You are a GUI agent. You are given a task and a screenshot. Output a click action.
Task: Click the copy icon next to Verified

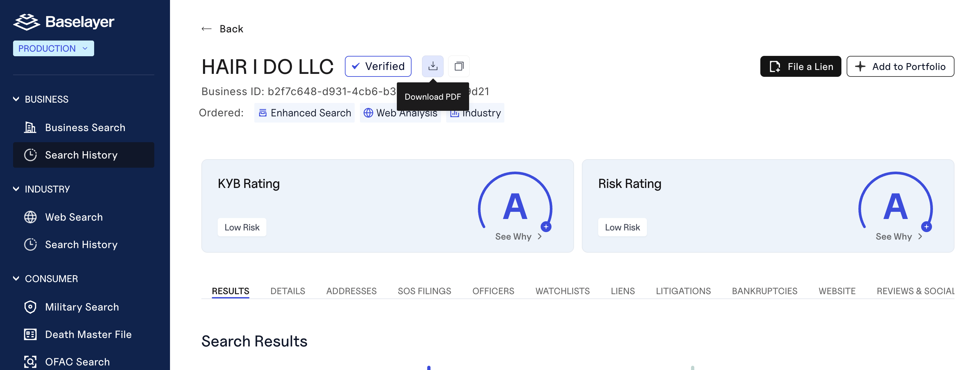tap(459, 66)
